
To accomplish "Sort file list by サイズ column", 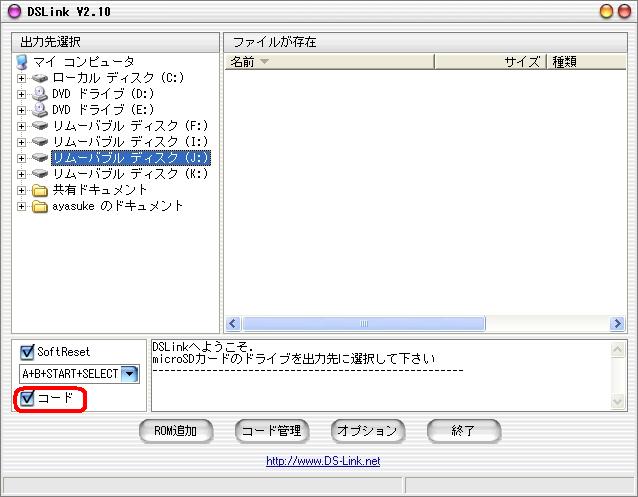I will click(x=490, y=62).
